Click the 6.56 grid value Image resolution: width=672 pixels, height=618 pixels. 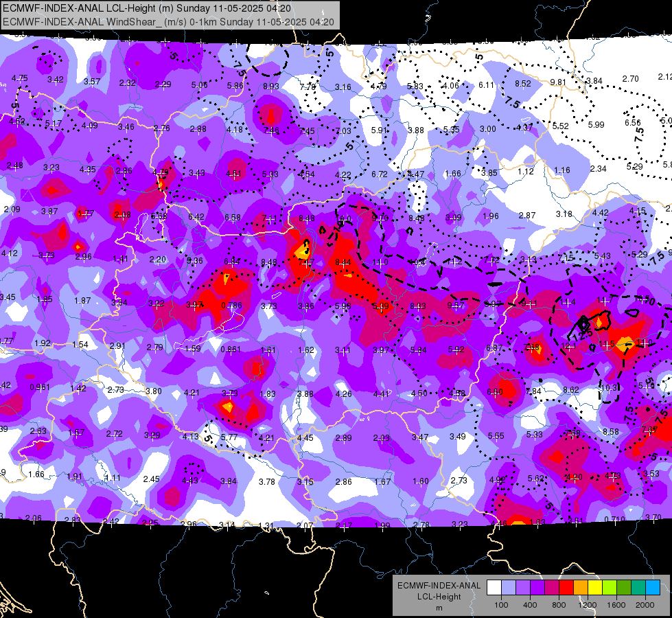pyautogui.click(x=633, y=123)
